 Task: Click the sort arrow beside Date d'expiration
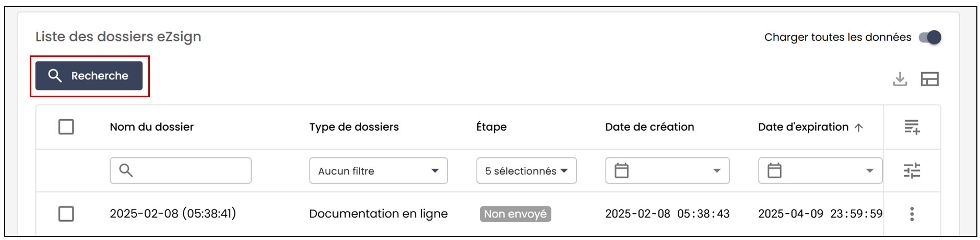coord(859,127)
